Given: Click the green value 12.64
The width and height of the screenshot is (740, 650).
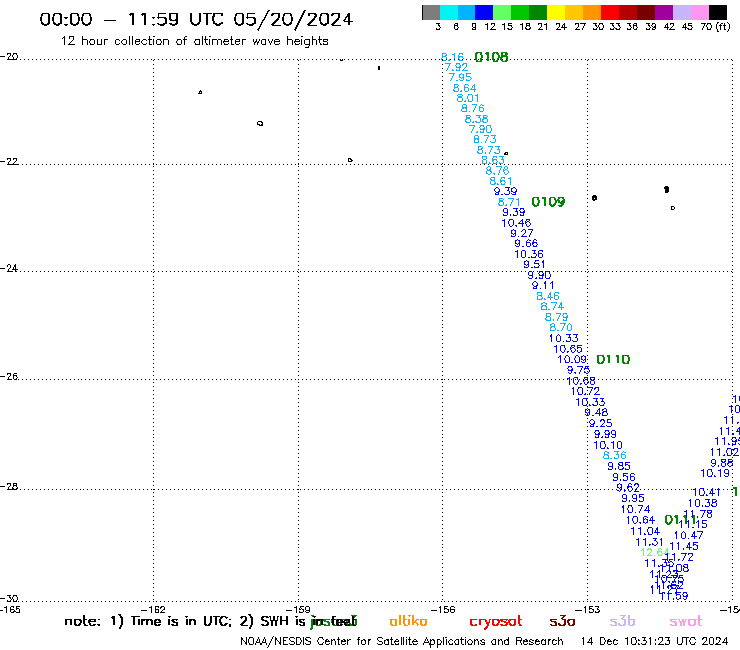Looking at the screenshot, I should click(655, 552).
